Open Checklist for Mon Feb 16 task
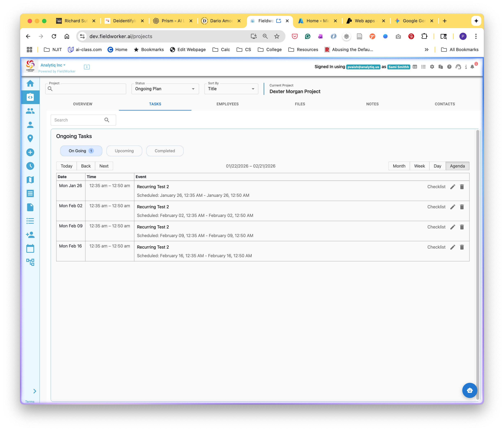Viewport: 504px width, 431px height. [436, 247]
